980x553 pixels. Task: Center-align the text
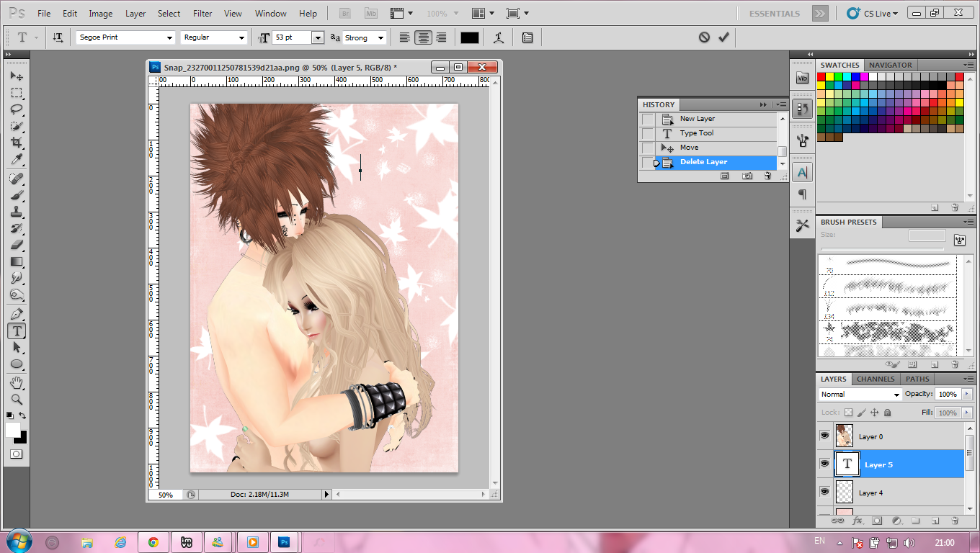point(423,37)
